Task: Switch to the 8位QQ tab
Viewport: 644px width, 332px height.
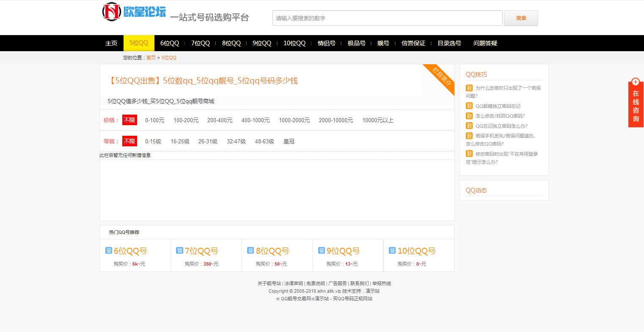Action: click(231, 43)
